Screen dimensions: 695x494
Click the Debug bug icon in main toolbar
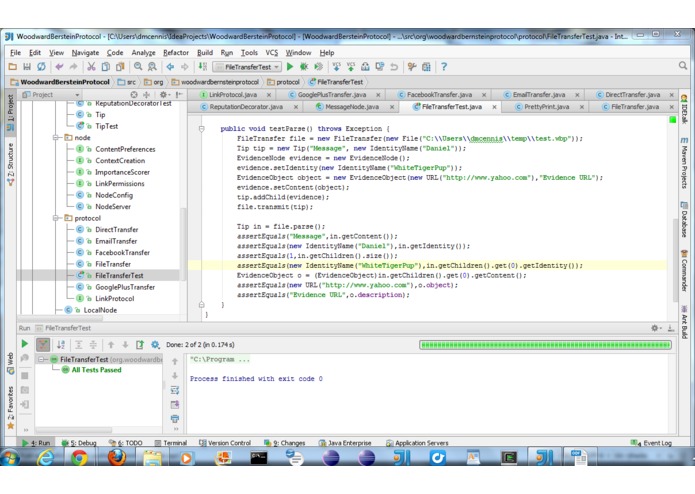(x=304, y=67)
